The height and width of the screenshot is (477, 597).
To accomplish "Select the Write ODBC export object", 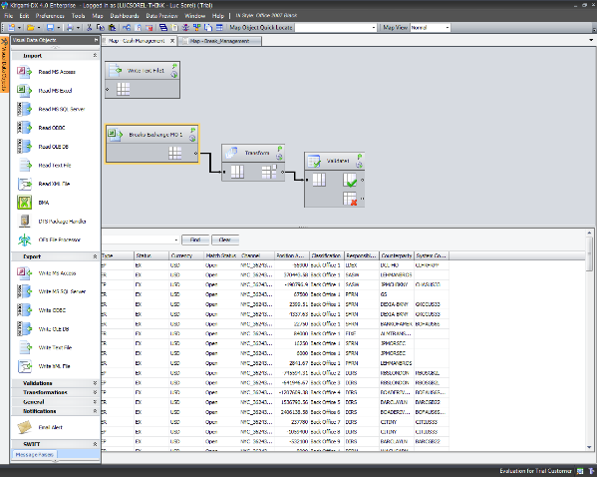I will click(41, 310).
